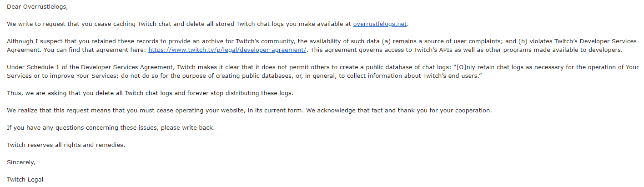Screen dimensions: 644x187
Task: Click the "Sincerely," closing line
Action: (x=21, y=162)
